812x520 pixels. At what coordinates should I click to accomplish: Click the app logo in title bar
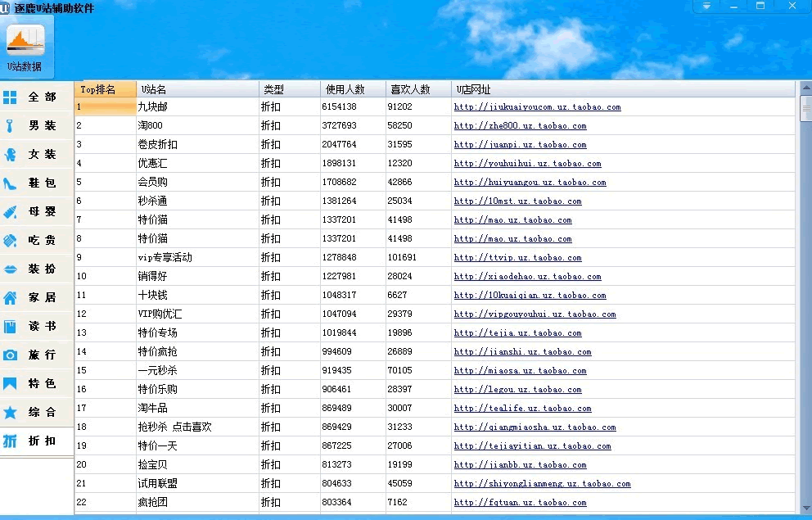[5, 7]
